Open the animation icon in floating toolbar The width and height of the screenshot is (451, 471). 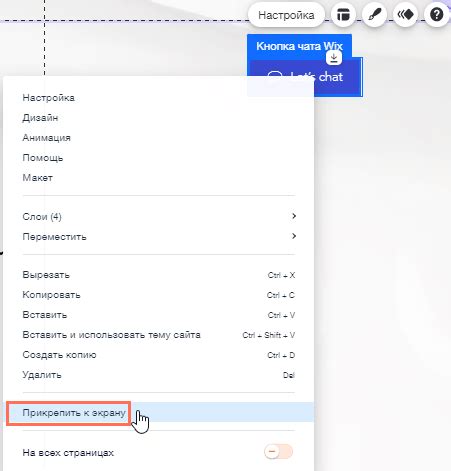point(406,15)
